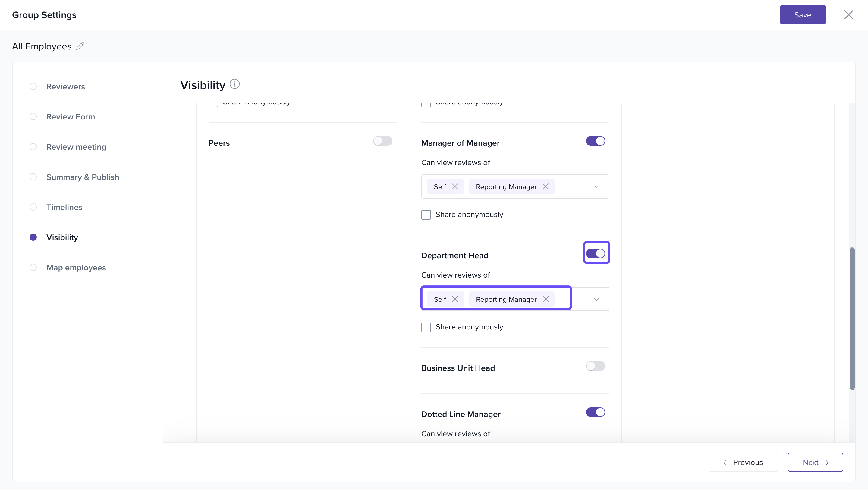The image size is (868, 490).
Task: Check Share anonymously under Manager of Manager
Action: 426,215
